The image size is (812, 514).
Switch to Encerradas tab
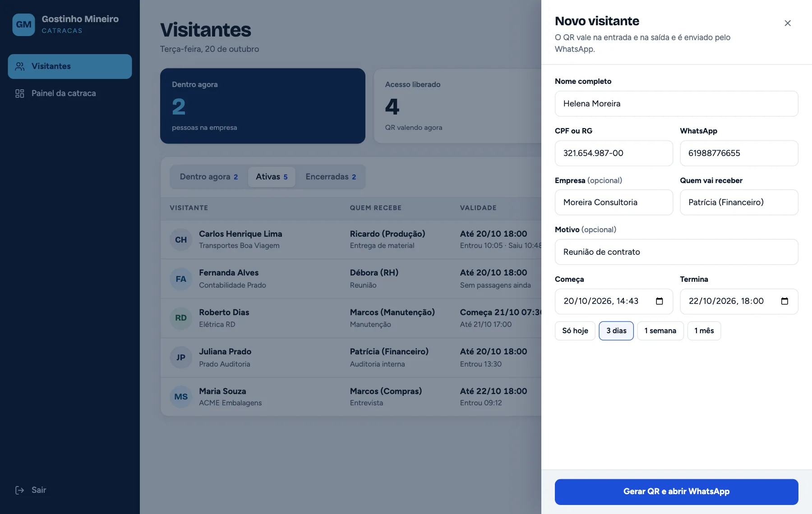[331, 177]
